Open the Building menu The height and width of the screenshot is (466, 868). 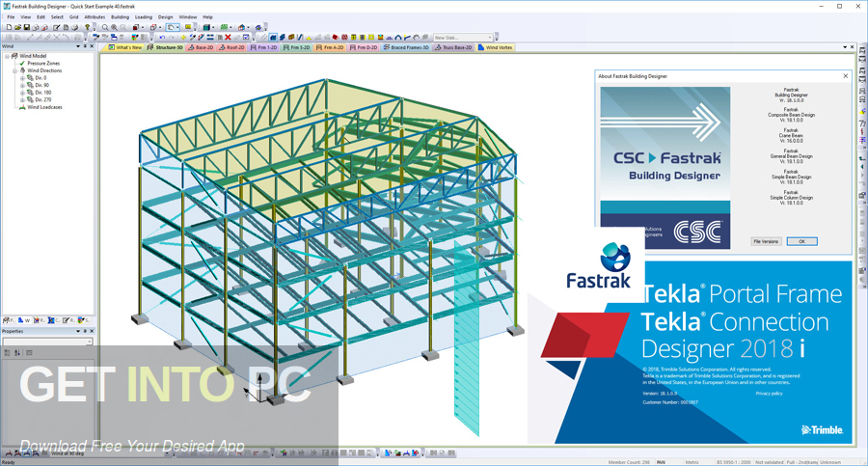click(x=120, y=17)
